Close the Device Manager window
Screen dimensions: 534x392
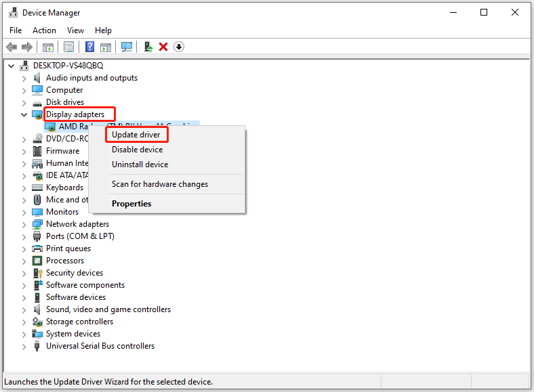coord(515,13)
